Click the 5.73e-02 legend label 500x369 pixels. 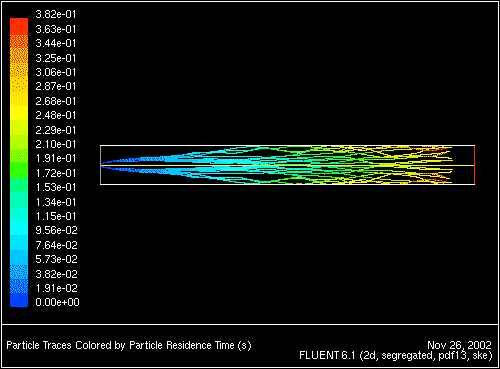[x=56, y=259]
